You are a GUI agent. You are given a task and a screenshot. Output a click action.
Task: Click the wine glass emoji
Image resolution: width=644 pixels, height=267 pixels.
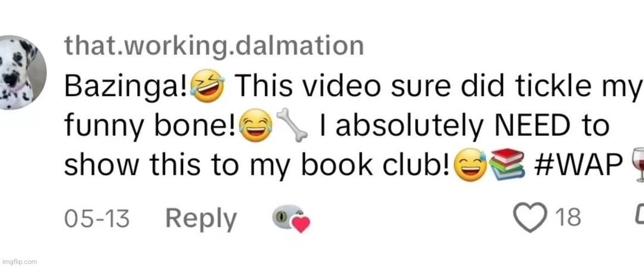tap(638, 164)
